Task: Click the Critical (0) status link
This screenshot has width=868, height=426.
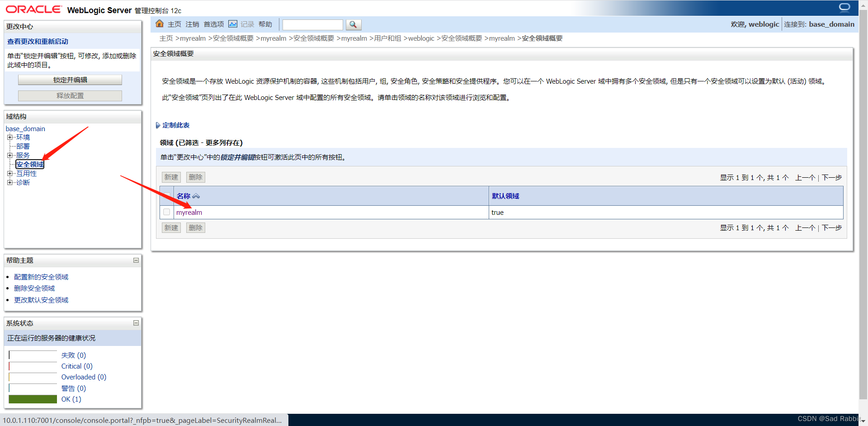Action: pos(77,366)
